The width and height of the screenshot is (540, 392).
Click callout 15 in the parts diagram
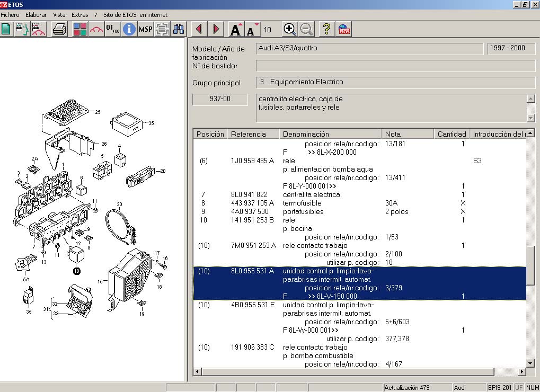tap(100, 281)
